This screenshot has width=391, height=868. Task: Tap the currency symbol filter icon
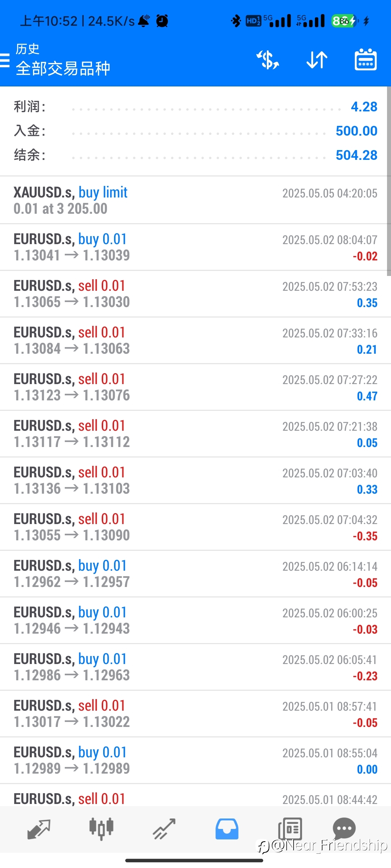268,60
